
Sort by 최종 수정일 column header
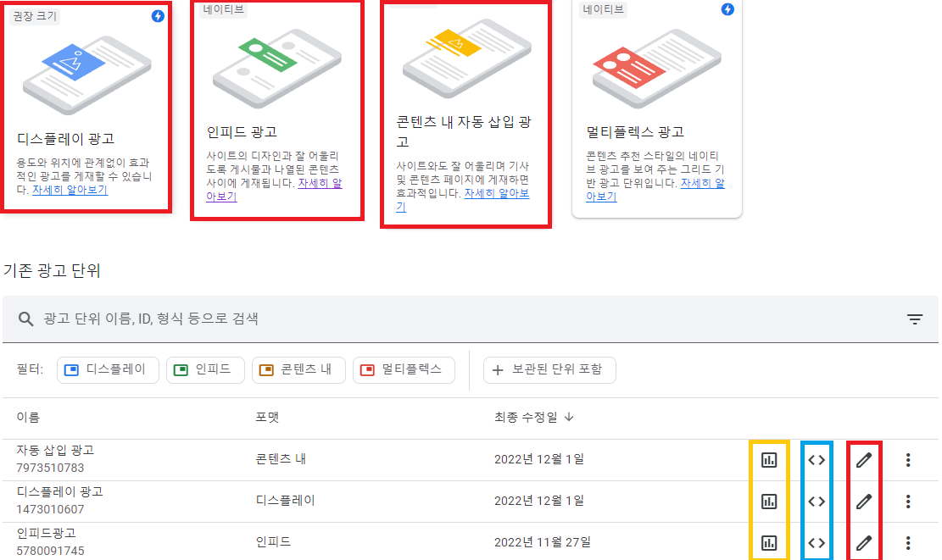click(526, 417)
